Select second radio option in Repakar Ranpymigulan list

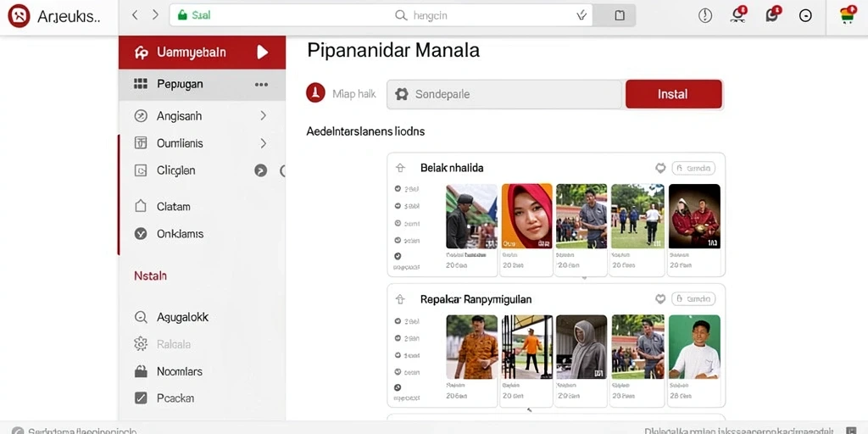pyautogui.click(x=398, y=337)
